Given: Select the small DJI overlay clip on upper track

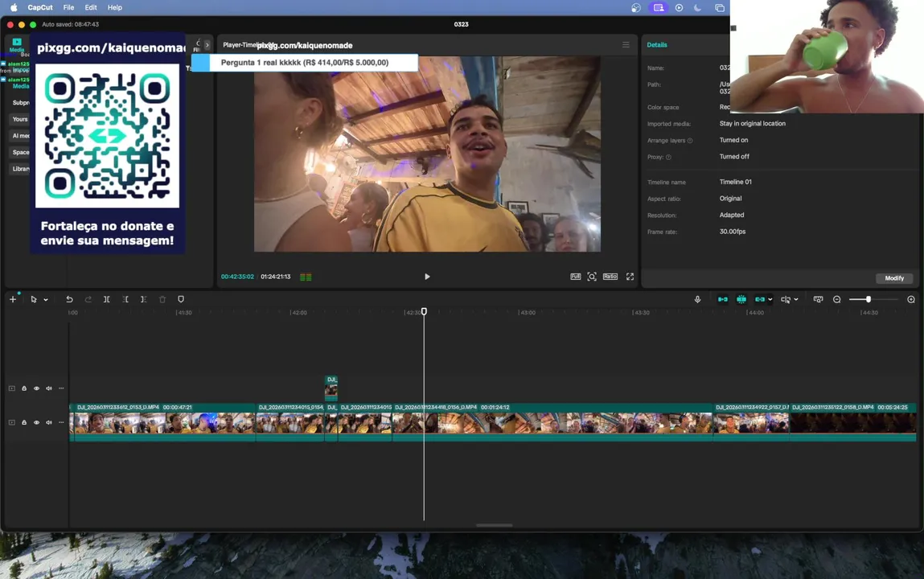Looking at the screenshot, I should (331, 388).
